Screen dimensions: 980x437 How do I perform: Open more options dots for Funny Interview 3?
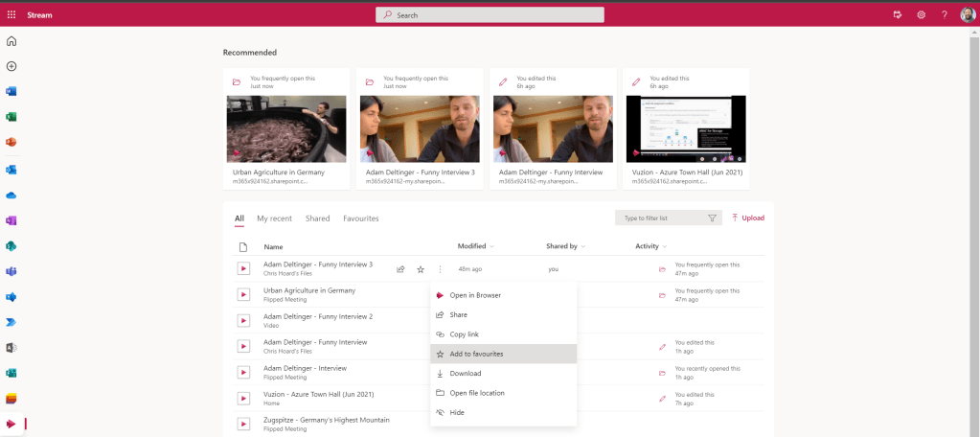point(440,269)
